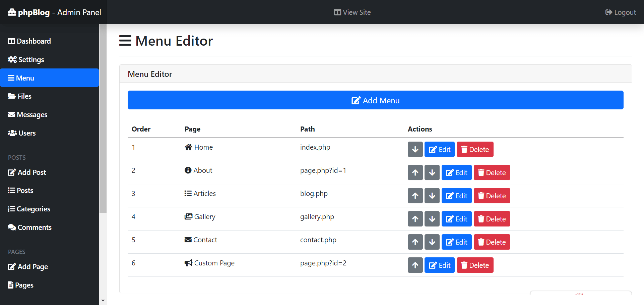Move the Gallery menu item up
The height and width of the screenshot is (305, 644).
(x=415, y=219)
